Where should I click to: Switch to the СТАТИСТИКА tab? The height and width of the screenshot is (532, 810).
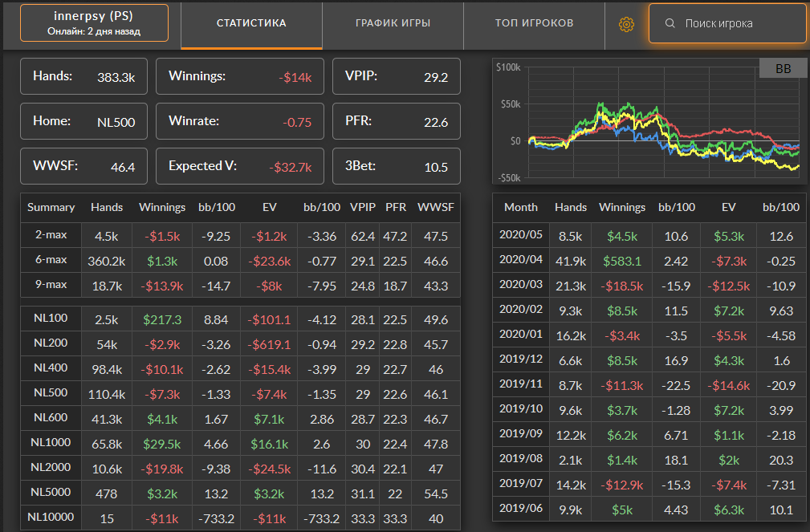coord(251,23)
